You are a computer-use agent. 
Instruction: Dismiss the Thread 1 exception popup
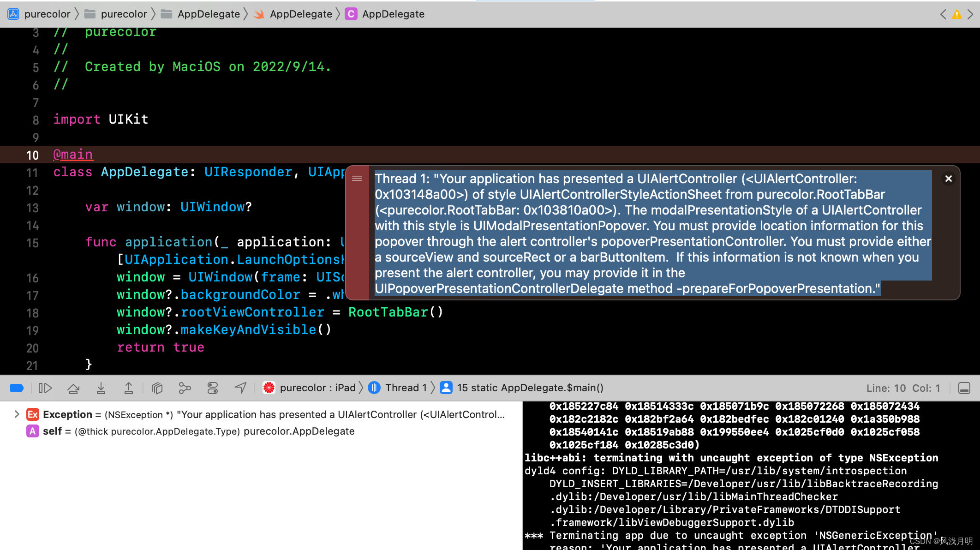pyautogui.click(x=948, y=179)
